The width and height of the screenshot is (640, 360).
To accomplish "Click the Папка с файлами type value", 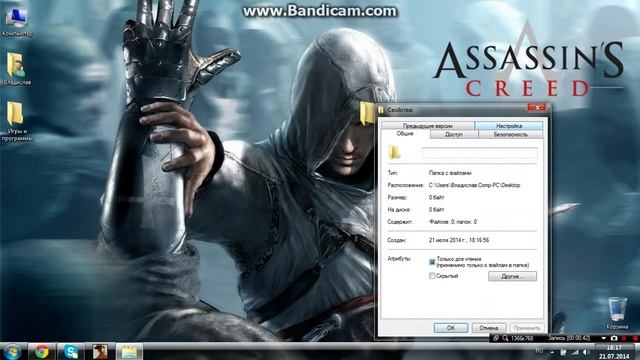I will pyautogui.click(x=450, y=173).
